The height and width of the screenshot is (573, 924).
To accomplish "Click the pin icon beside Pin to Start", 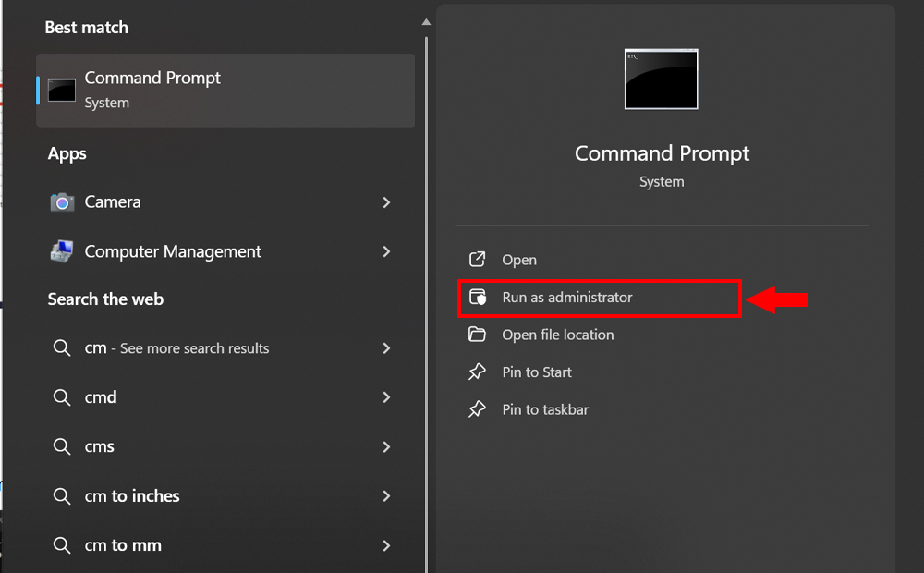I will 477,372.
